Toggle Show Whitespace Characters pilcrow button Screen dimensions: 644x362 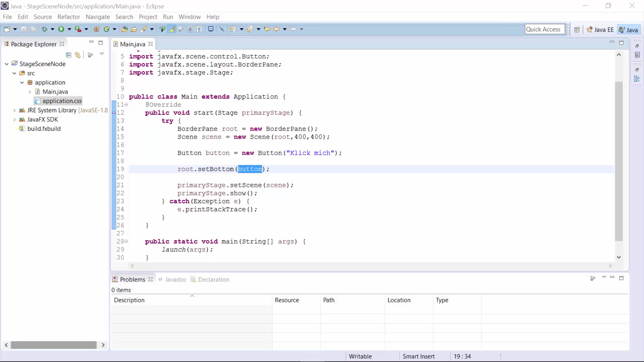[x=199, y=29]
